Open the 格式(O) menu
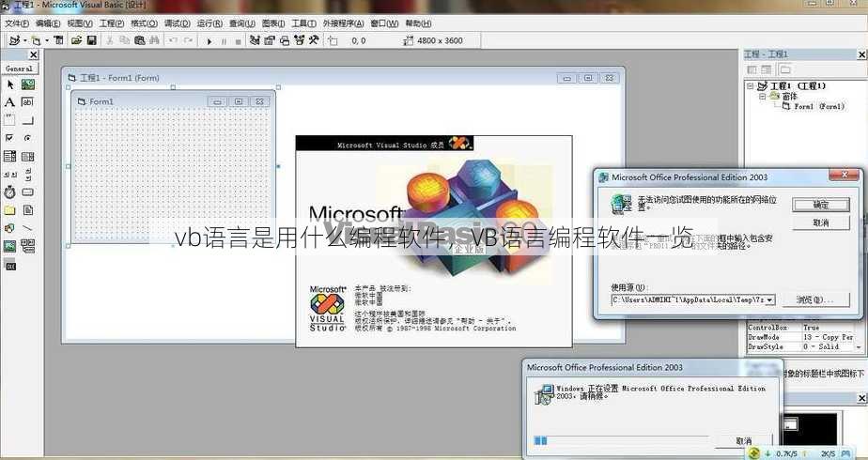This screenshot has width=868, height=460. tap(144, 23)
